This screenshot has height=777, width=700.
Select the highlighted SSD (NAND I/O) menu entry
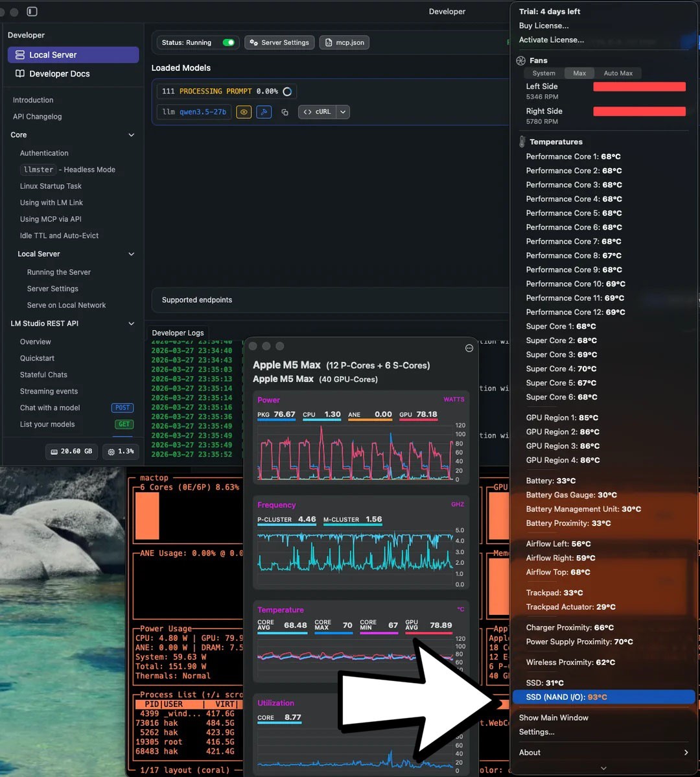click(x=603, y=697)
